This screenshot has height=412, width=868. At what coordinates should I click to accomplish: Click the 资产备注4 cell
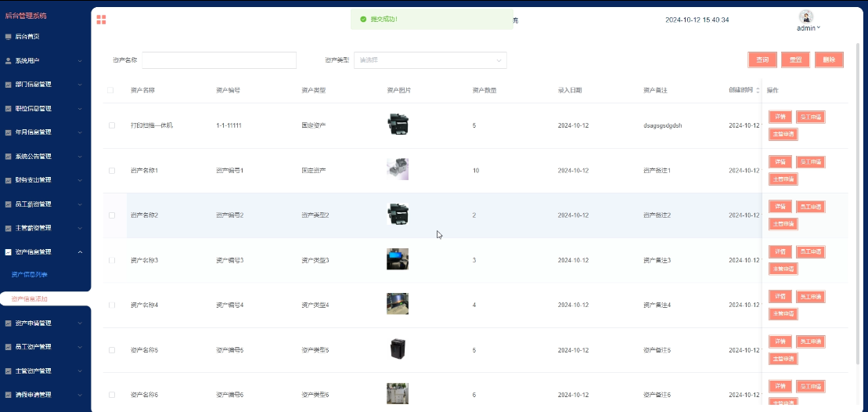coord(657,305)
